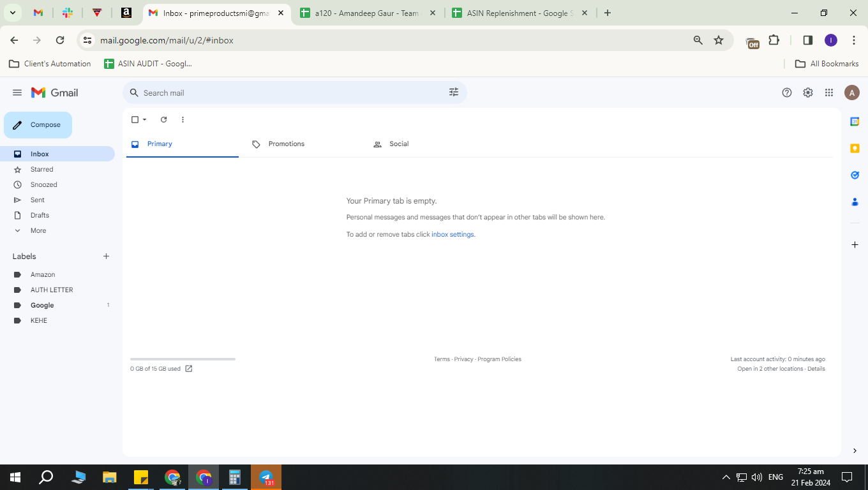Open Google Contacts side panel

pyautogui.click(x=855, y=202)
